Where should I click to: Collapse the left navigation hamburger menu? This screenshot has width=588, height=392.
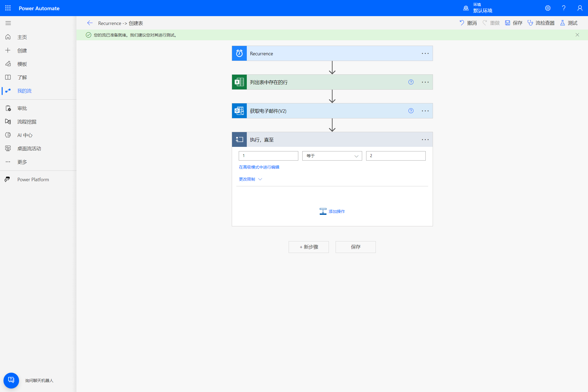point(8,23)
